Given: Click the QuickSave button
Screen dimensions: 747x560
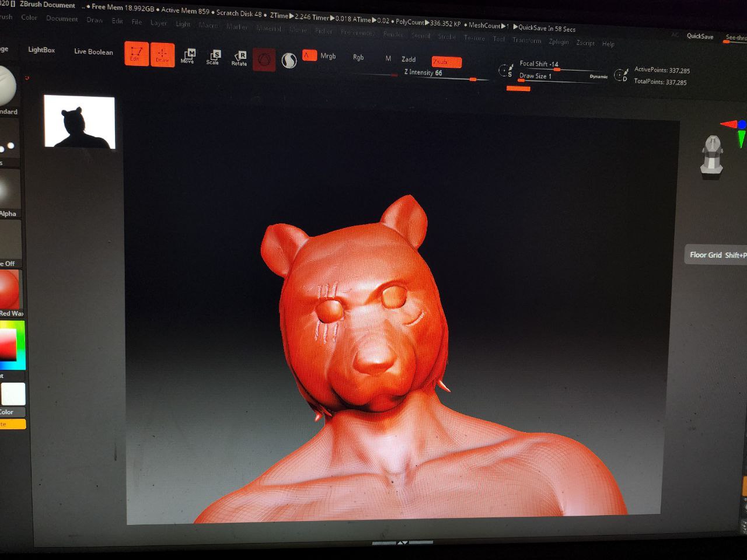Looking at the screenshot, I should [700, 36].
